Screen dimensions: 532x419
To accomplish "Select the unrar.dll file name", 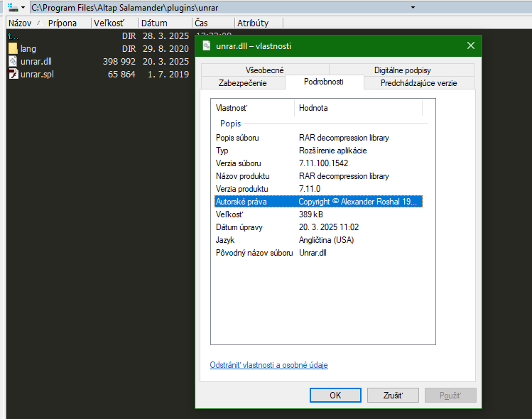I will 36,61.
